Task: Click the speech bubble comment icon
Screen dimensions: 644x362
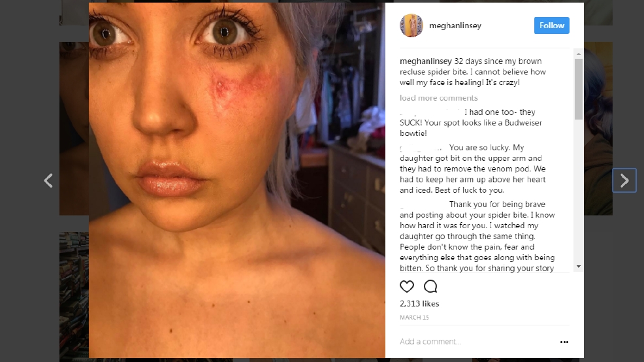Action: 430,286
